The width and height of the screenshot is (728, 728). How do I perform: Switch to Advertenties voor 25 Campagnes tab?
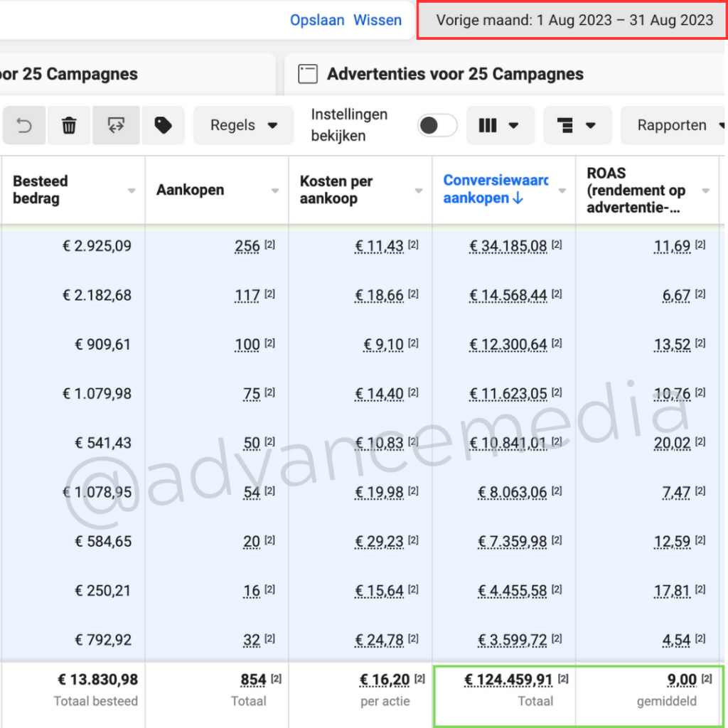(455, 74)
